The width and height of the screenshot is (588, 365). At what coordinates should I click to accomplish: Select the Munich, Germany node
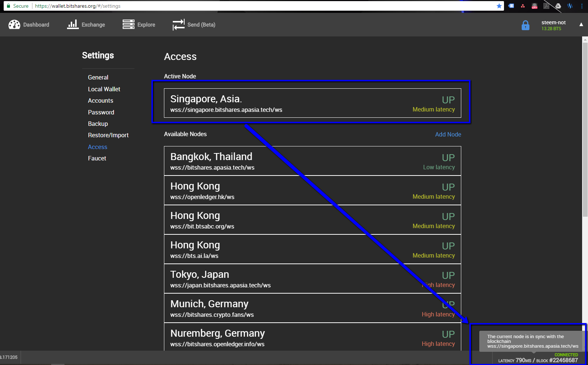(312, 308)
